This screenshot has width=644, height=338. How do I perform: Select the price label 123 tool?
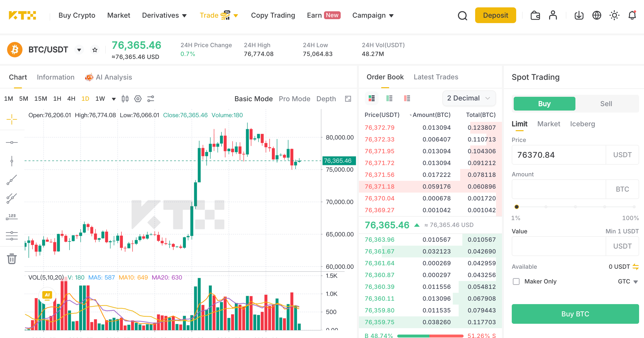point(12,217)
